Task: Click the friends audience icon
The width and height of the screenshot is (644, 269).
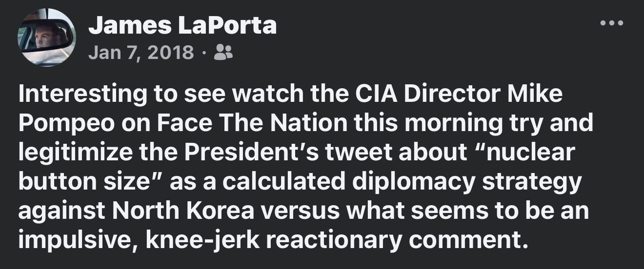Action: click(223, 52)
